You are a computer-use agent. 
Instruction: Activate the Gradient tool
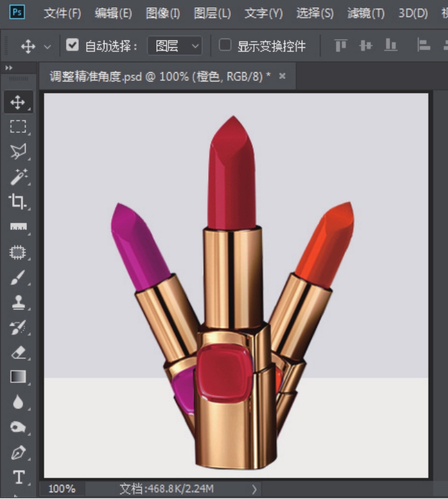click(18, 377)
